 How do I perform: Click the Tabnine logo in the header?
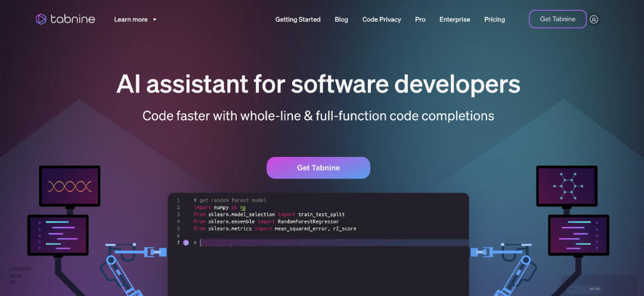[66, 19]
